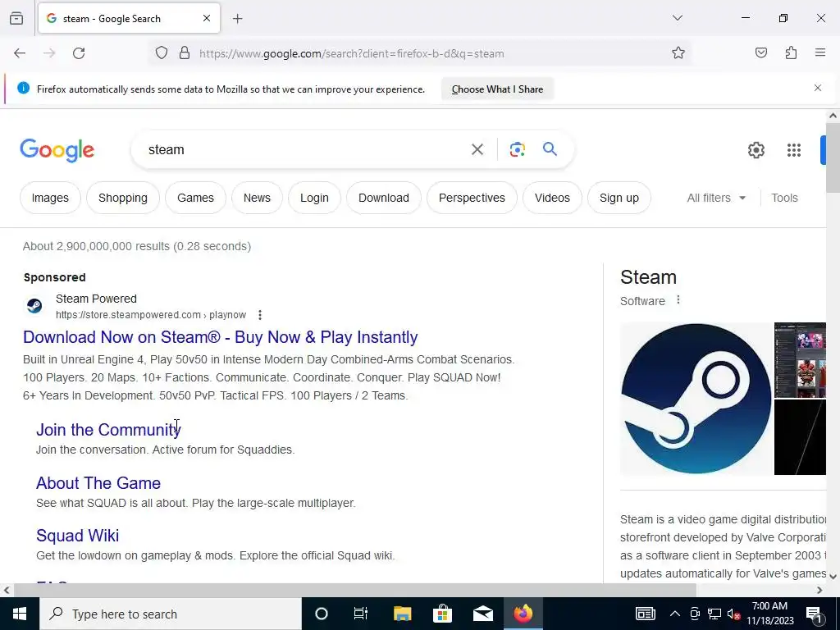The image size is (840, 630).
Task: List all tabs with the dropdown chevron
Action: coord(677,18)
